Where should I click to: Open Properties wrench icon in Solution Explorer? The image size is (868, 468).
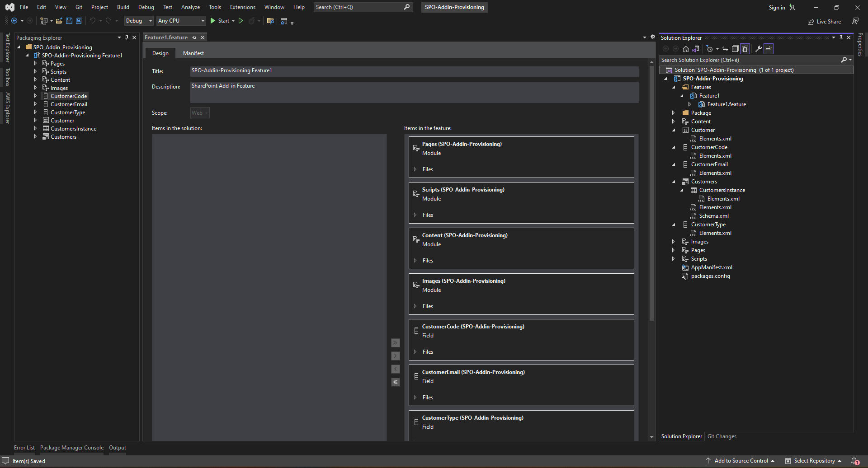pos(759,49)
